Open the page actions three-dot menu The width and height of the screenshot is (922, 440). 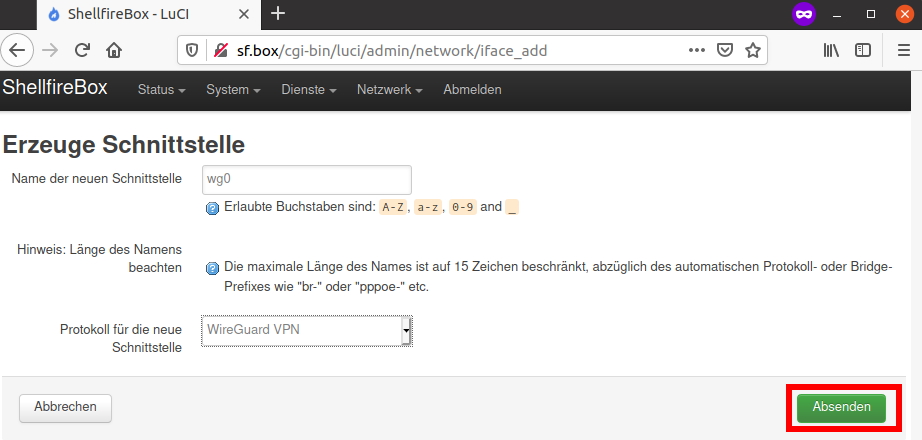click(697, 50)
